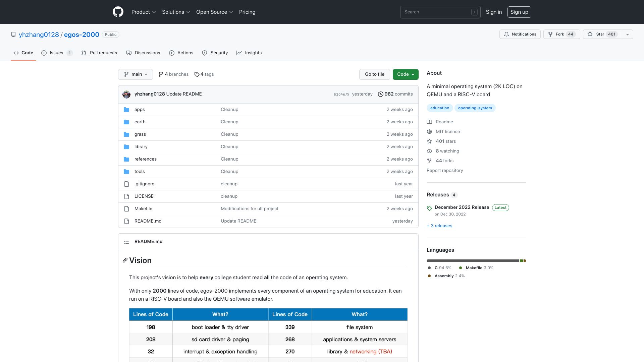This screenshot has height=362, width=644.
Task: Star the egos-2000 repository
Action: [x=602, y=34]
